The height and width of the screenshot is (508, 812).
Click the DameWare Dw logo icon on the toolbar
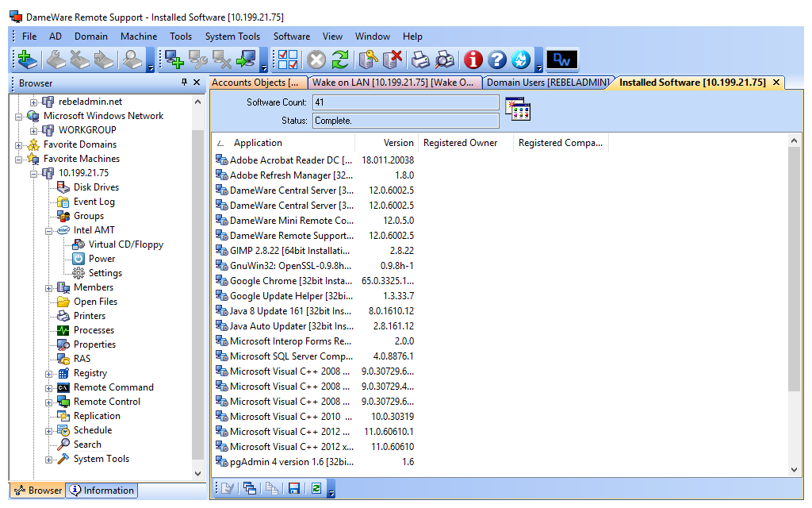pos(562,59)
